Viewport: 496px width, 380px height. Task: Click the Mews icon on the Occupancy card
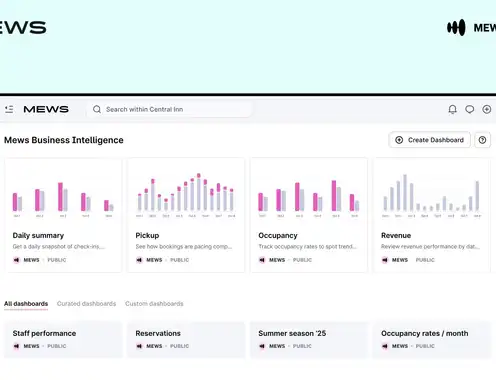[x=262, y=260]
